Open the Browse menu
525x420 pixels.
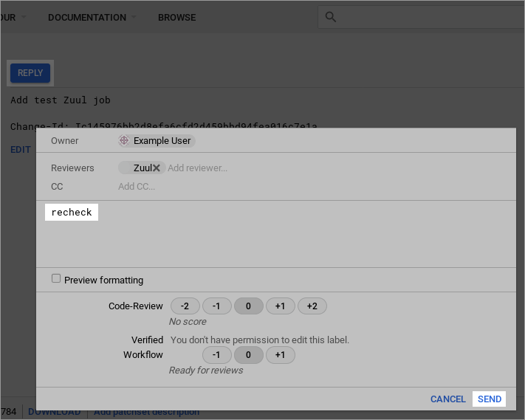tap(176, 18)
